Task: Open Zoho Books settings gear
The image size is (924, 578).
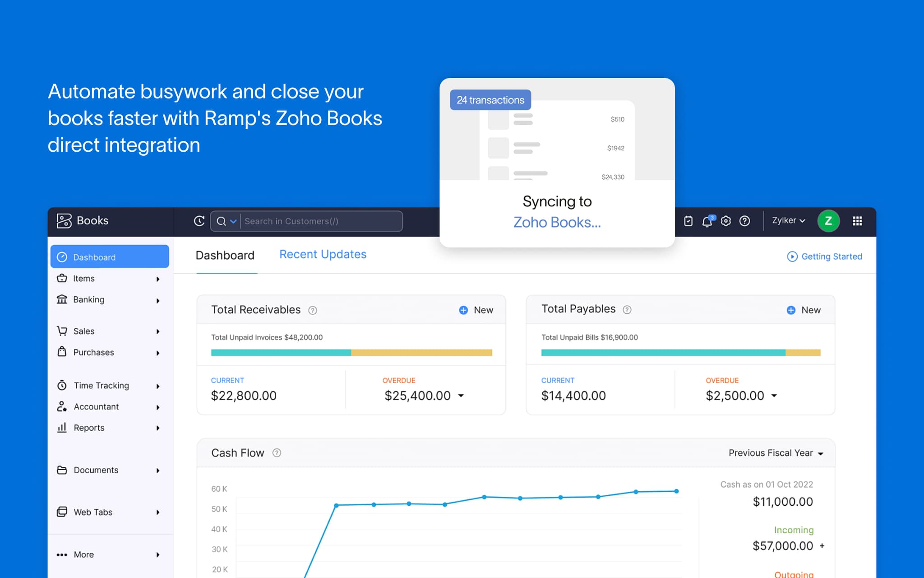Action: [x=725, y=221]
